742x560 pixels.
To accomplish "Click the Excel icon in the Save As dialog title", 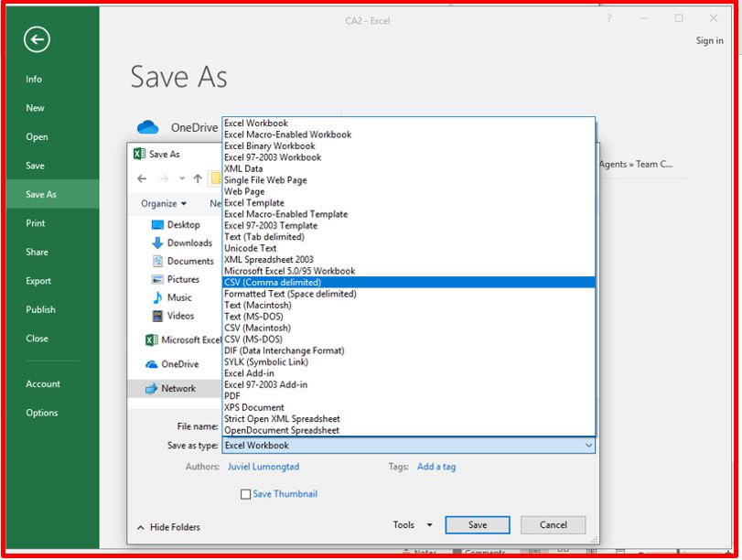I will [x=140, y=154].
